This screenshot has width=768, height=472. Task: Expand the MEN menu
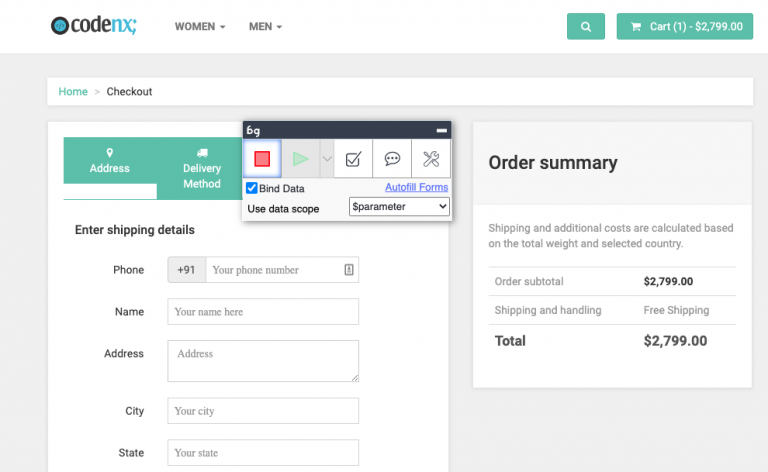(265, 27)
